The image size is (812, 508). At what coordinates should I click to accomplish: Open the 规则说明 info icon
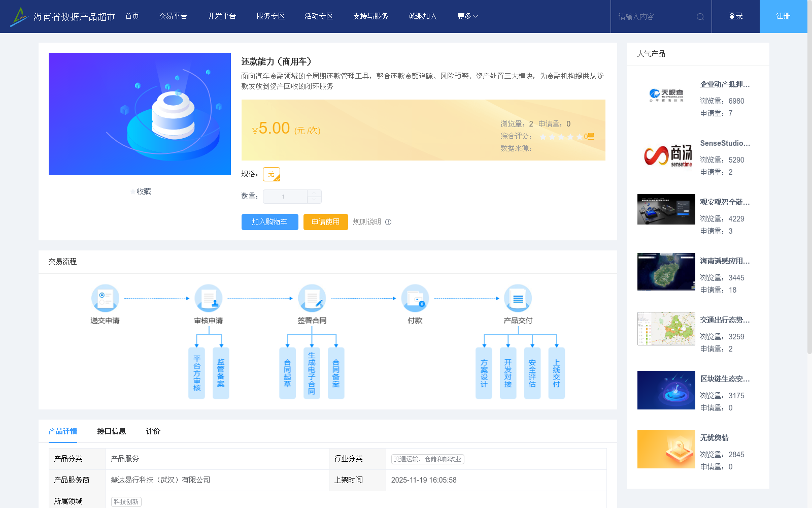click(x=388, y=222)
